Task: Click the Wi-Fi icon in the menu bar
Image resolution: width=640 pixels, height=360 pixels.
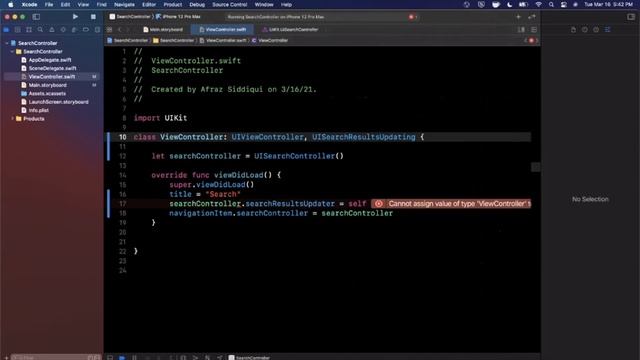Action: pos(539,4)
